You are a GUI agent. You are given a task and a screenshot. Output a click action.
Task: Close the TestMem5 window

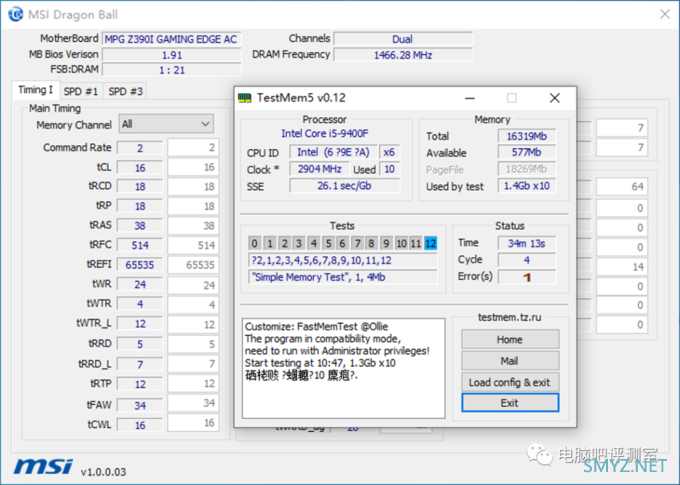coord(555,98)
